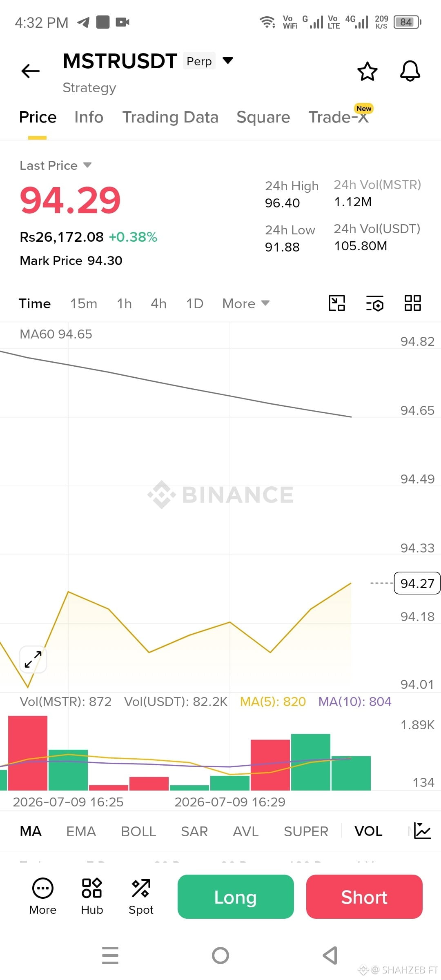Open chart drawing tools icon

pos(337,303)
